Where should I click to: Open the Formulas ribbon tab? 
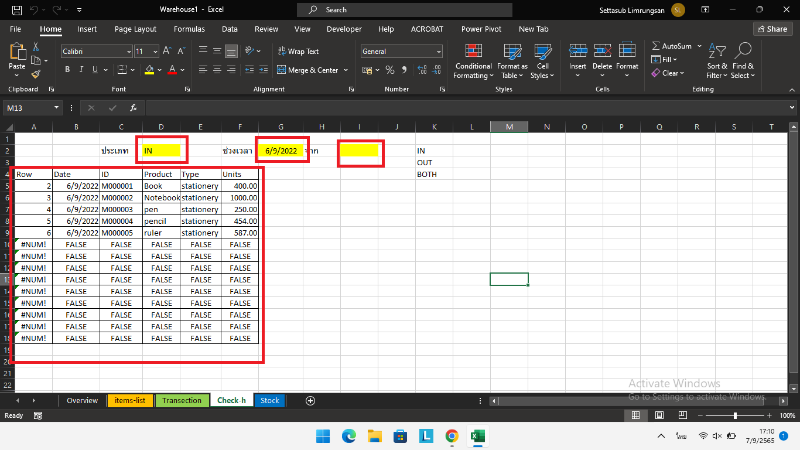[189, 29]
